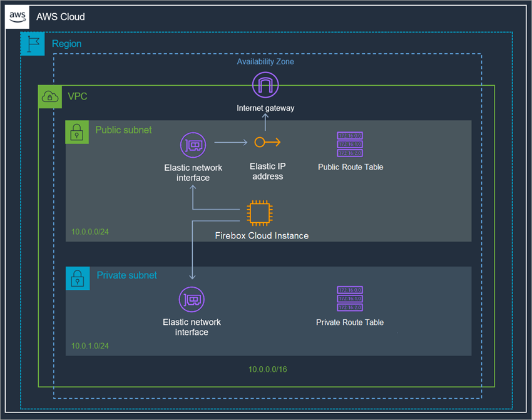
Task: Open the Public Route Table entry 172.16.0.0
Action: [x=350, y=135]
